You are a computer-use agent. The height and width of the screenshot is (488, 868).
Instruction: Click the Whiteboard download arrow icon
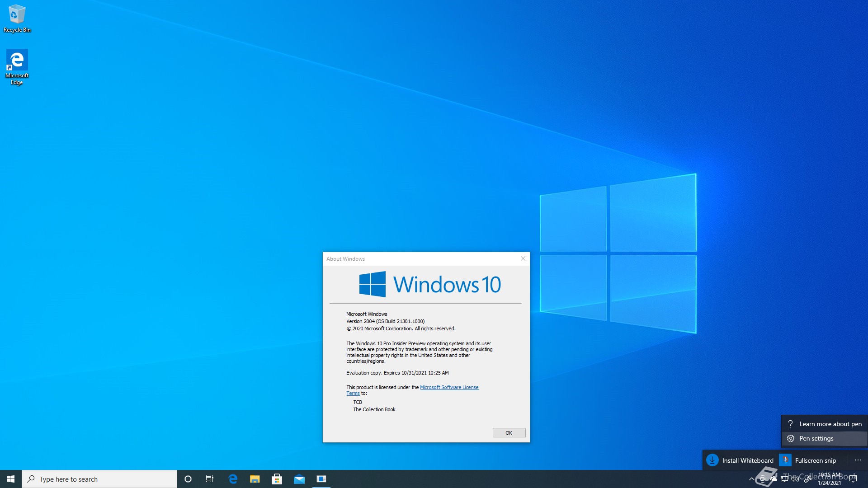[x=712, y=460]
